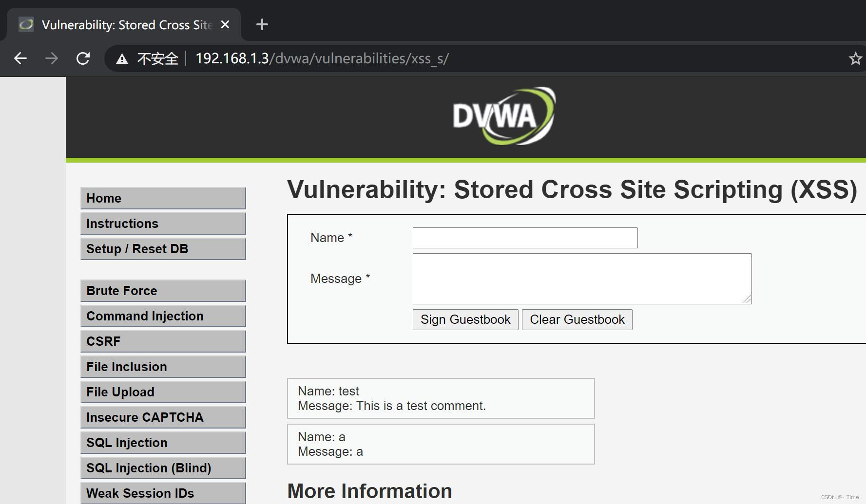Go to Brute Force vulnerability
This screenshot has width=866, height=504.
click(163, 291)
